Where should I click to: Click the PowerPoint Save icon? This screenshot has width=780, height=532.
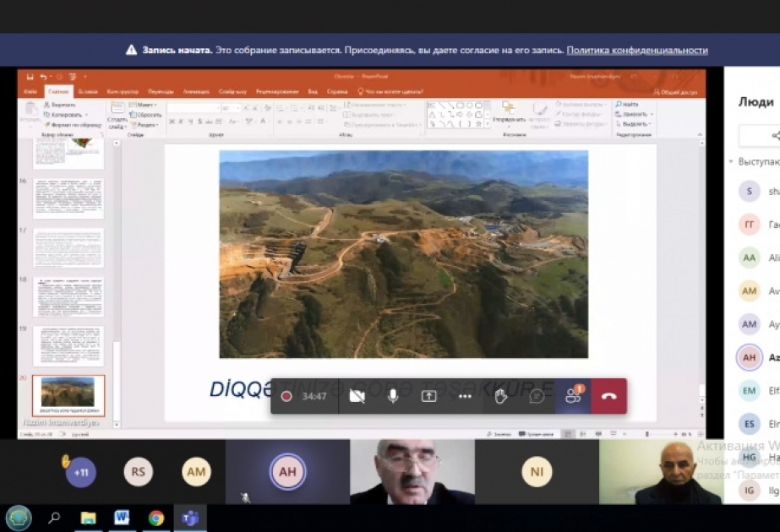point(30,77)
